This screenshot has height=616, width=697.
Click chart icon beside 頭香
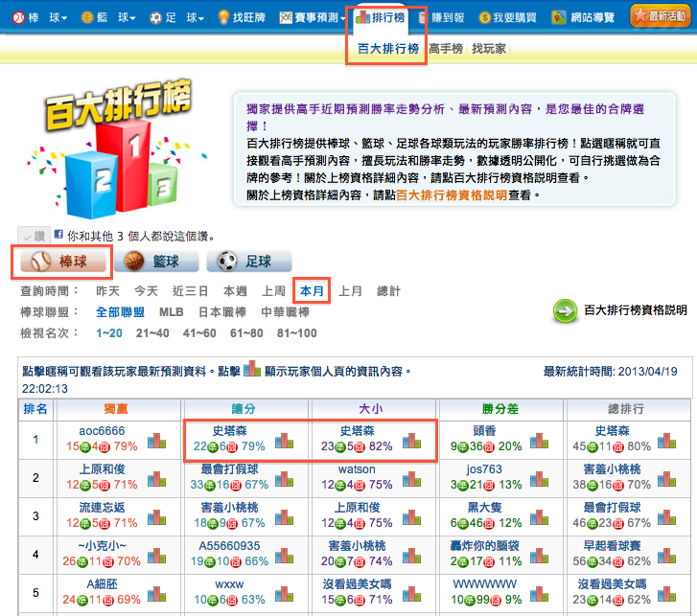(539, 441)
